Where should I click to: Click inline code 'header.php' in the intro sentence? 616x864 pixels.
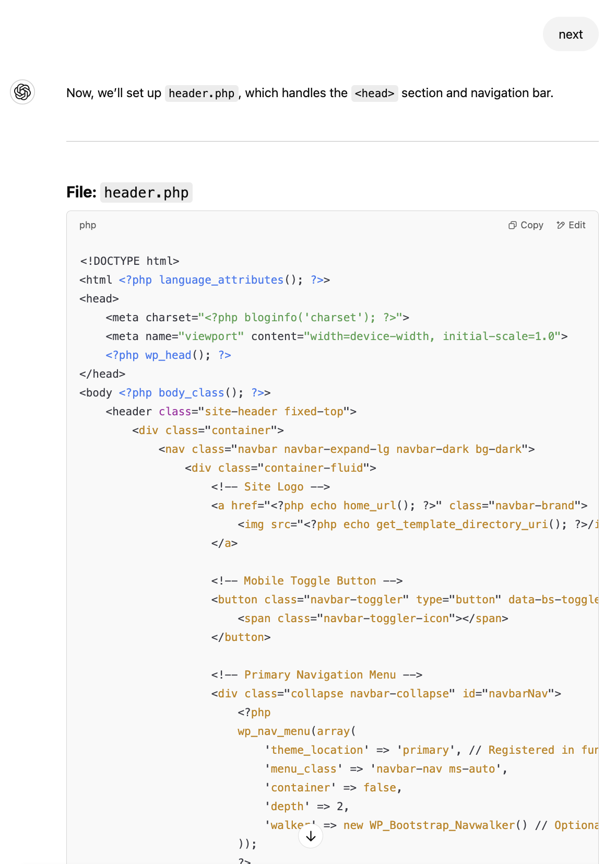pyautogui.click(x=202, y=94)
